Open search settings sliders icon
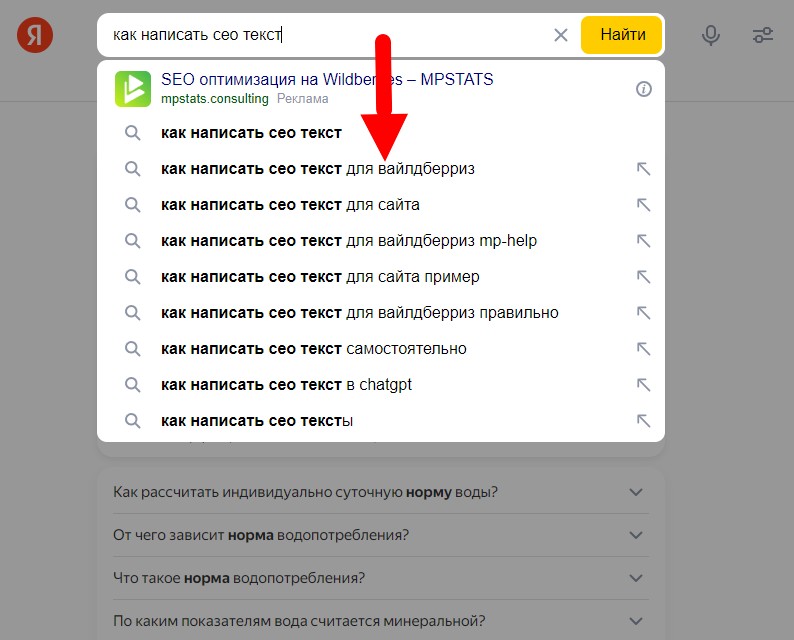The image size is (794, 640). (763, 35)
